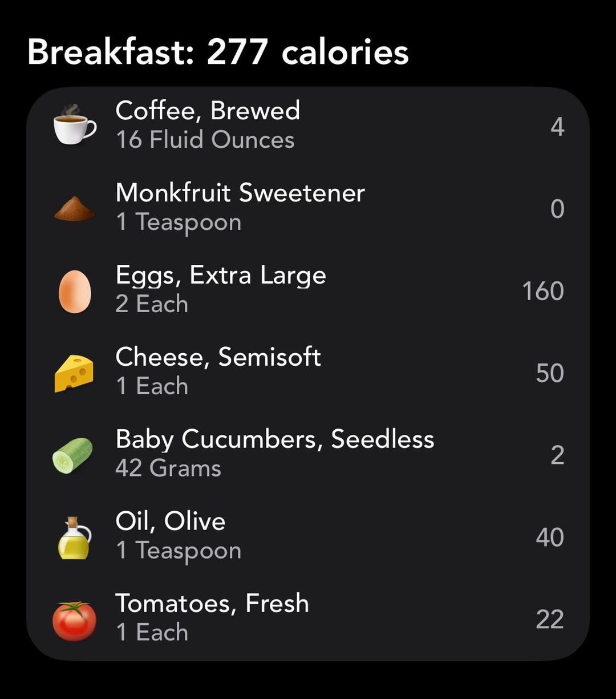Screen dimensions: 616x699
Task: Tap the cheese wedge icon
Action: (74, 373)
